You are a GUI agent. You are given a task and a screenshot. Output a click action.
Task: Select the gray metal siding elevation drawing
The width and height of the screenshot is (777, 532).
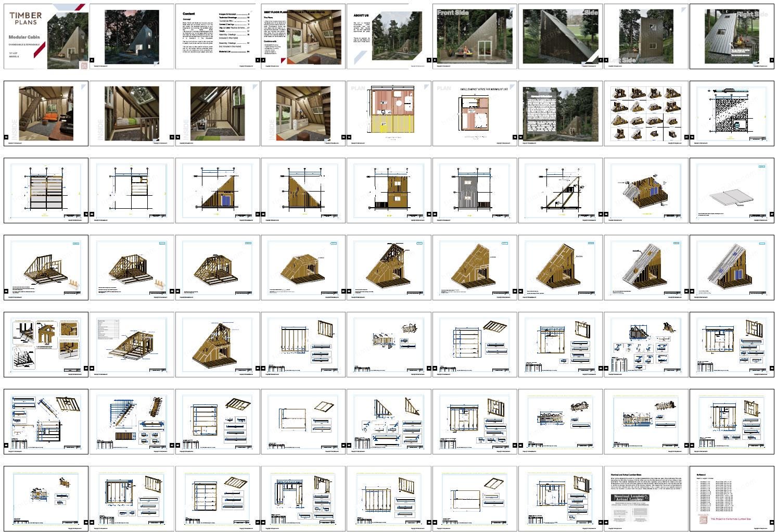point(474,191)
